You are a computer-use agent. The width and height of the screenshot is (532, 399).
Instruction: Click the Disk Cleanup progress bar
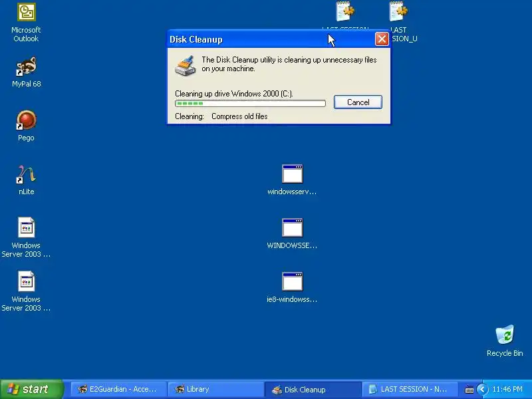pyautogui.click(x=251, y=103)
